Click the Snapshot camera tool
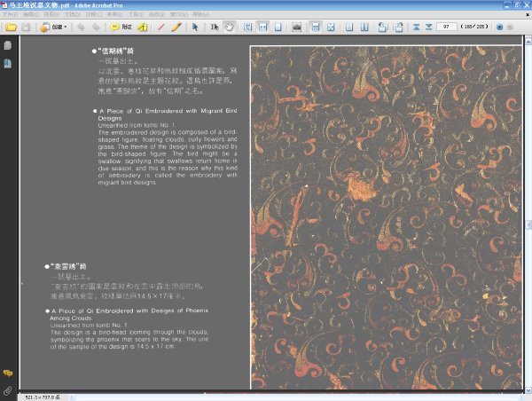 [x=297, y=28]
